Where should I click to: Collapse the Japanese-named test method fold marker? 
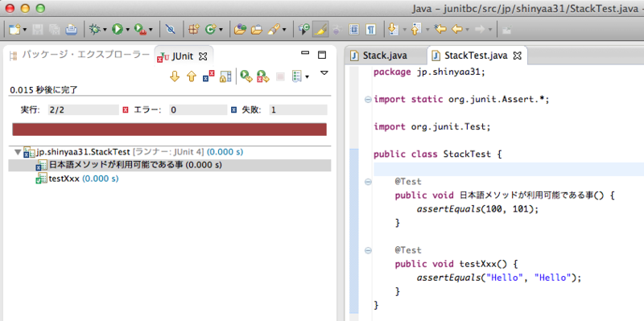368,182
